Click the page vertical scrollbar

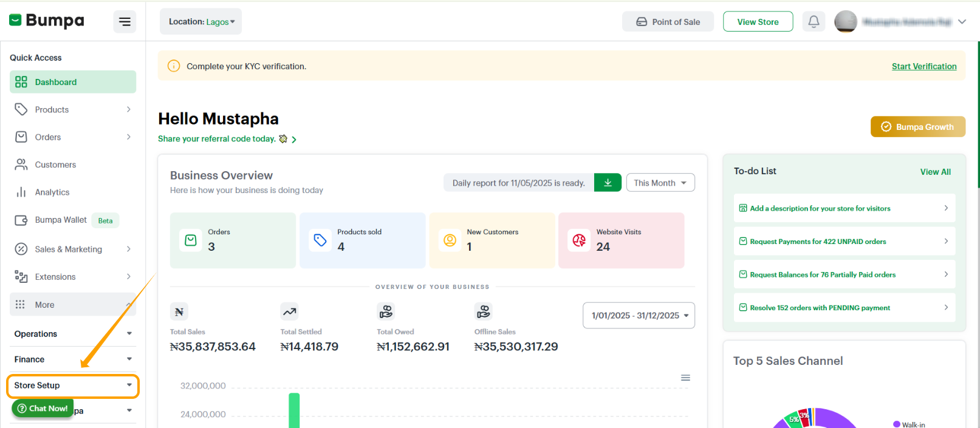tap(978, 115)
